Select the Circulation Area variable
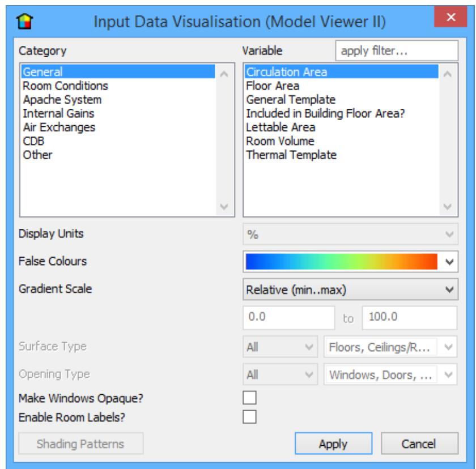The image size is (476, 469). point(342,72)
